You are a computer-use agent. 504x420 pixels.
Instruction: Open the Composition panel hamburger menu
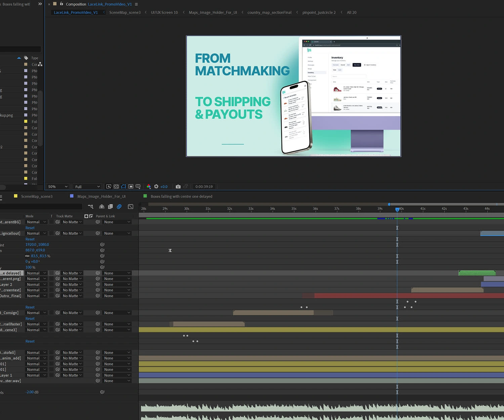pyautogui.click(x=136, y=4)
